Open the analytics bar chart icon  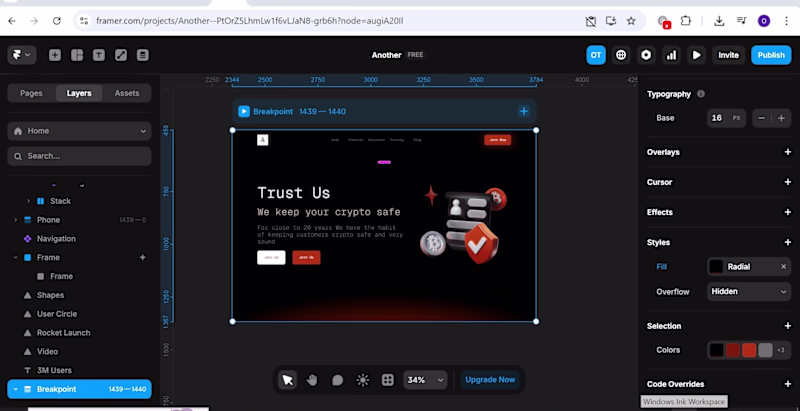coord(671,55)
